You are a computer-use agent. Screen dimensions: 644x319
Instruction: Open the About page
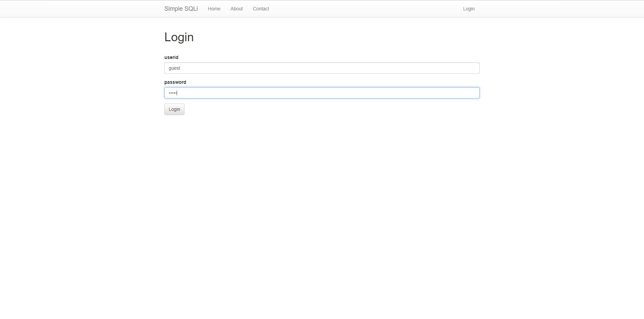[236, 9]
